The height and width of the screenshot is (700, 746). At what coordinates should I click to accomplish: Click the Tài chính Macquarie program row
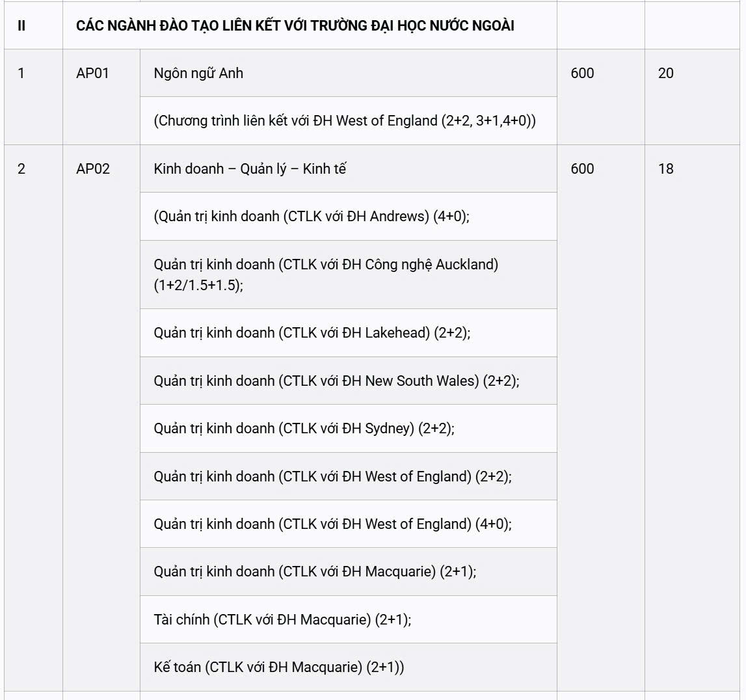click(x=282, y=619)
